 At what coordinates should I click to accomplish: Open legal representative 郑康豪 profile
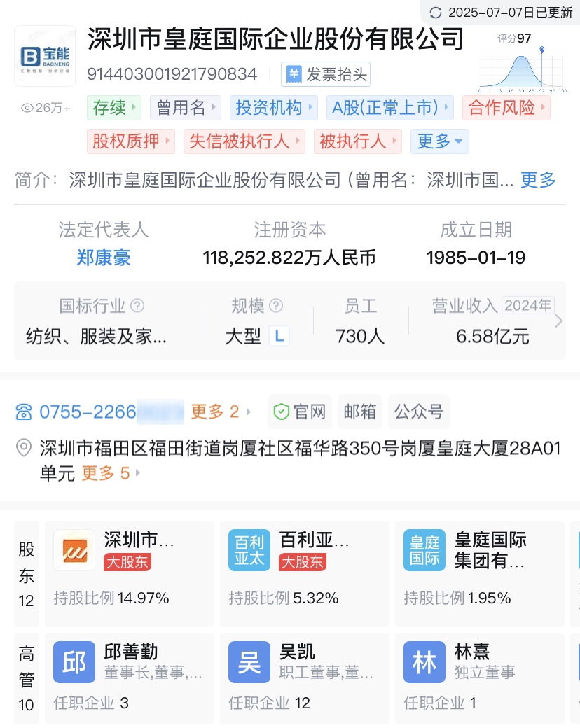coord(103,257)
